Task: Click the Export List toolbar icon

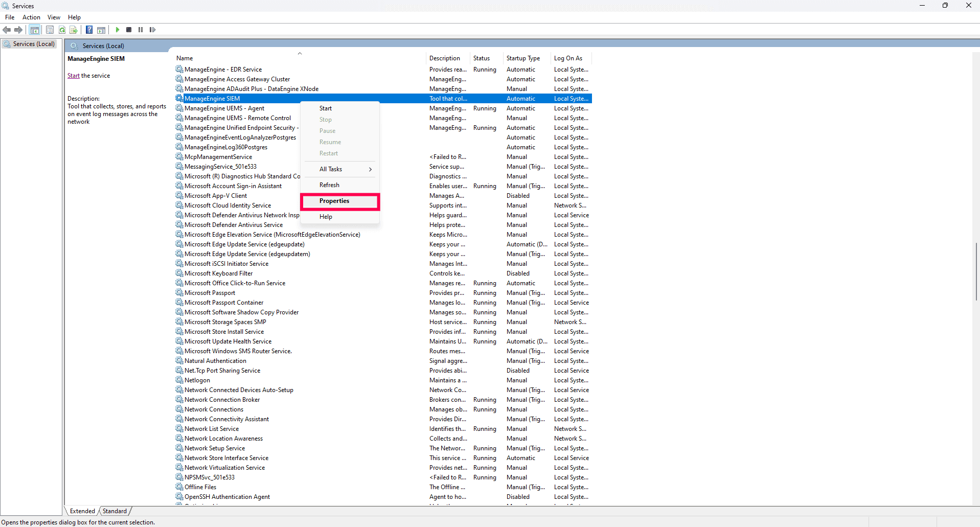Action: tap(74, 30)
